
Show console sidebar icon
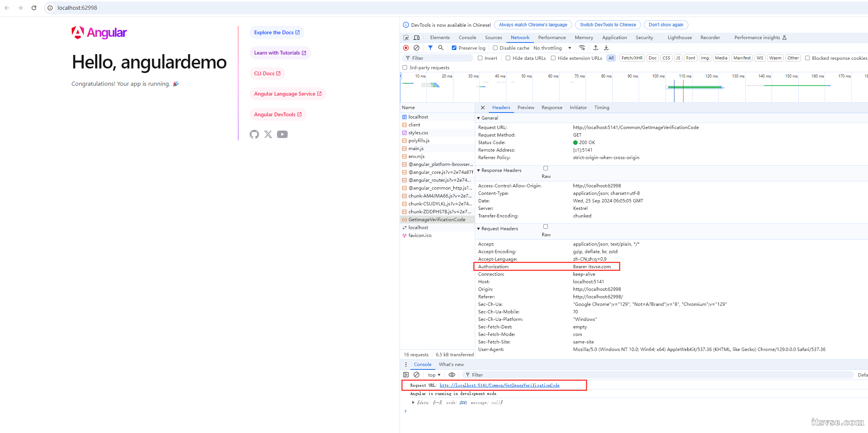406,375
